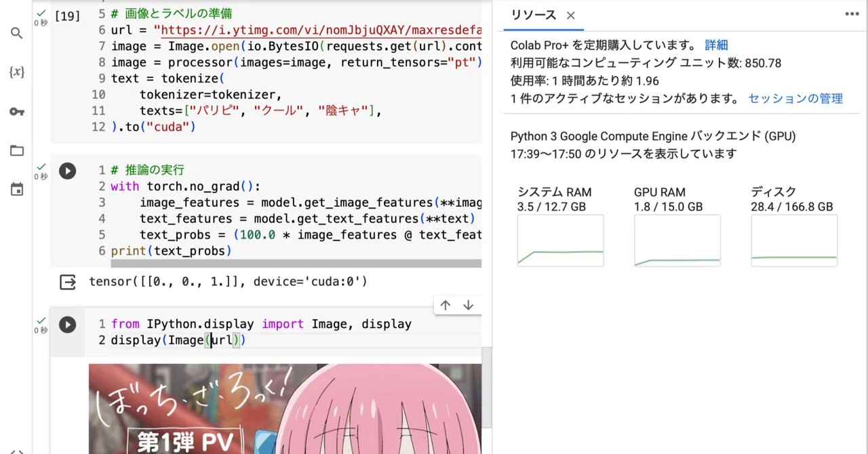The width and height of the screenshot is (868, 454).
Task: Click the ディスク usage graph
Action: click(794, 241)
